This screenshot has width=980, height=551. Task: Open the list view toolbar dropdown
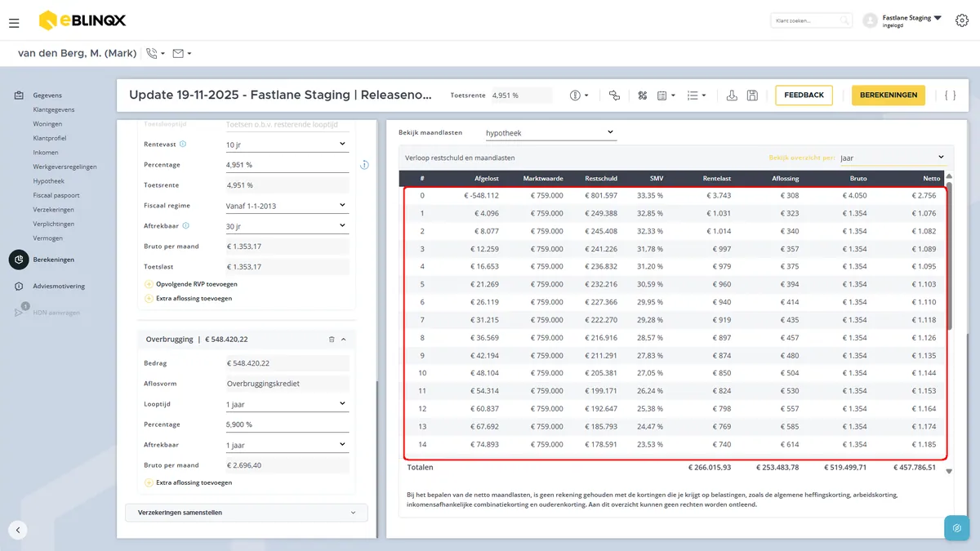tap(697, 96)
